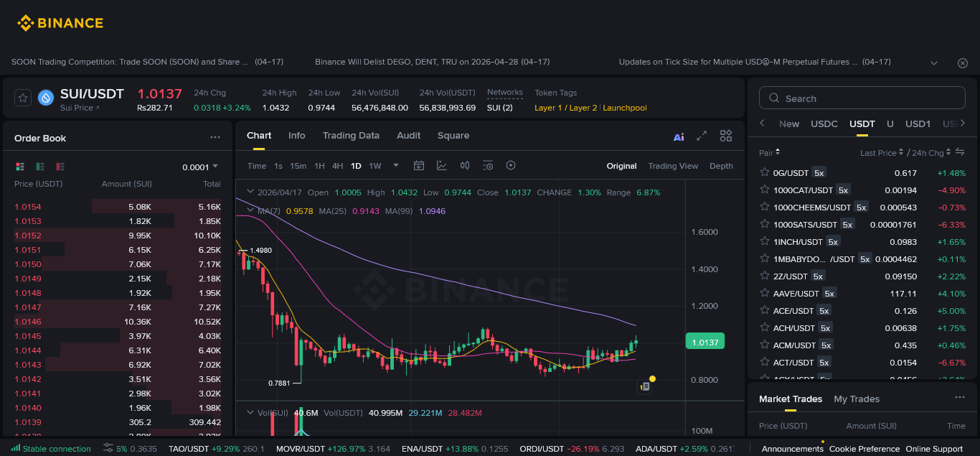Favorite the ACE/USDT pair star
980x456 pixels.
click(x=764, y=311)
